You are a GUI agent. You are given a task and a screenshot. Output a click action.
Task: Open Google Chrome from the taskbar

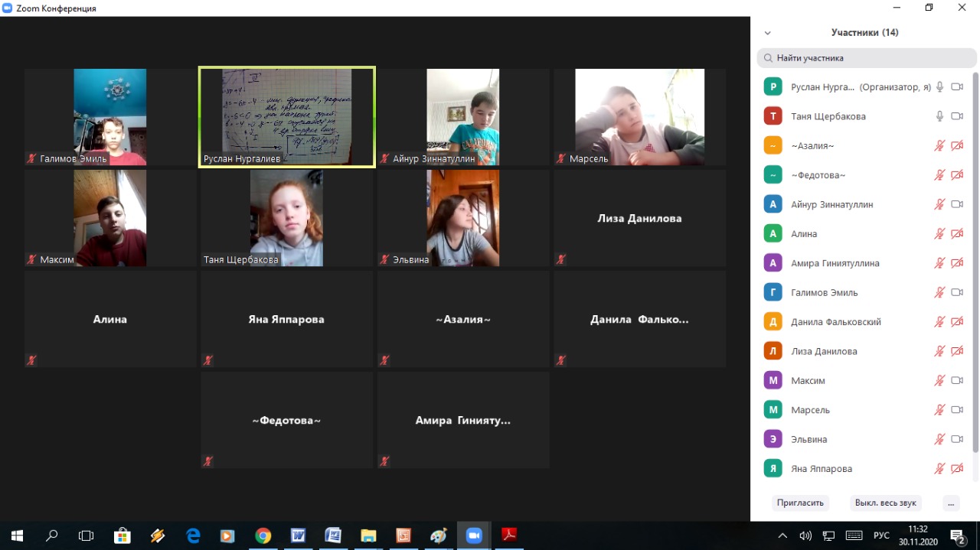click(x=263, y=535)
